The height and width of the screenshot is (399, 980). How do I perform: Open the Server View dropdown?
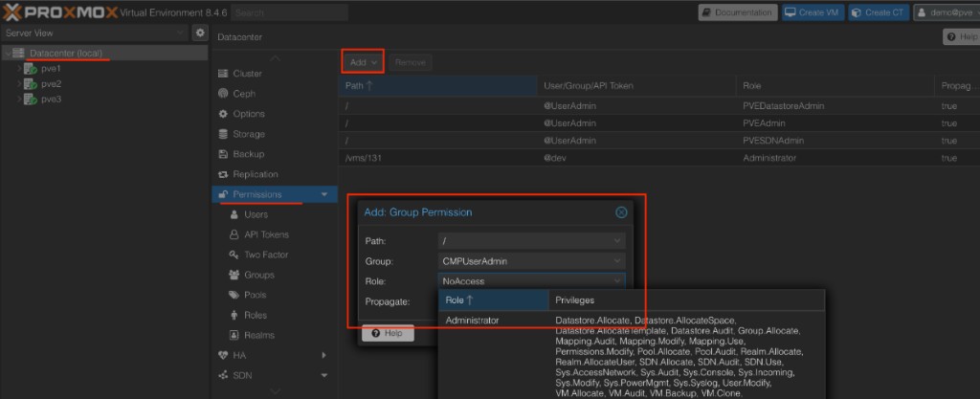pyautogui.click(x=180, y=33)
